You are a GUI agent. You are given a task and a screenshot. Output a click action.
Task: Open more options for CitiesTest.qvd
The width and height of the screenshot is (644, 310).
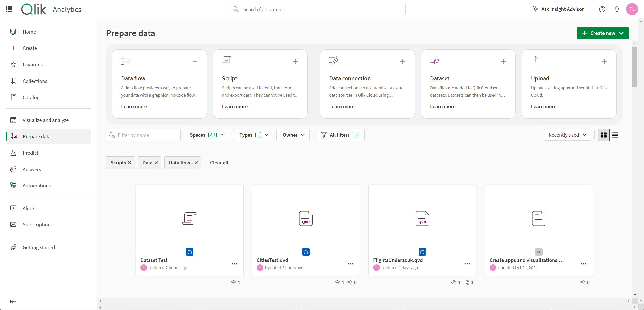(350, 264)
